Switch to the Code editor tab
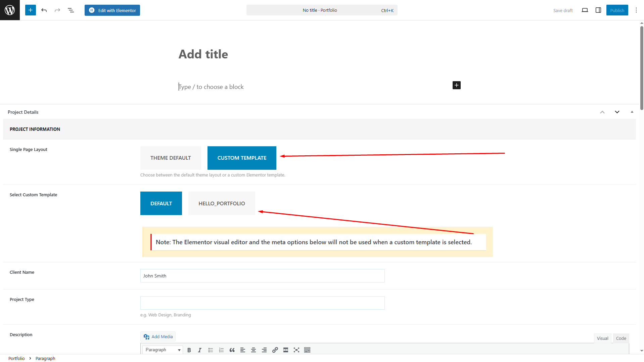Image resolution: width=644 pixels, height=362 pixels. [x=621, y=338]
